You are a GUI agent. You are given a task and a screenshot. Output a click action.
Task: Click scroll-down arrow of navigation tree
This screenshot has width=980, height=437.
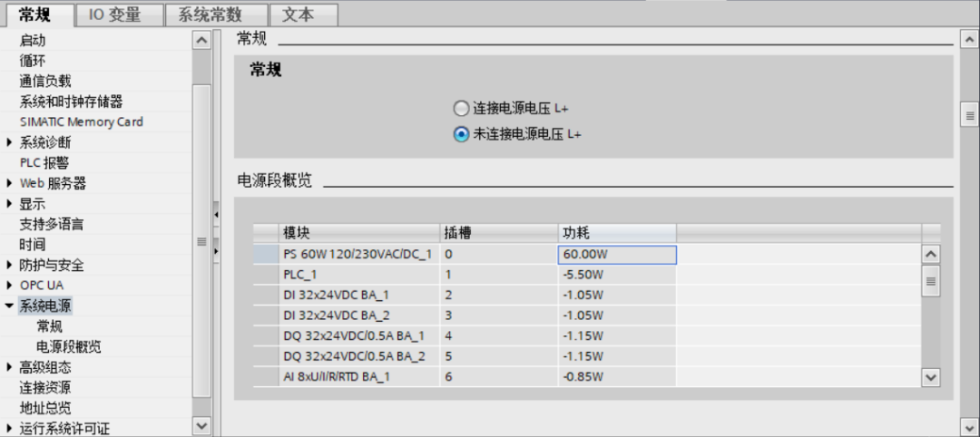pyautogui.click(x=201, y=426)
